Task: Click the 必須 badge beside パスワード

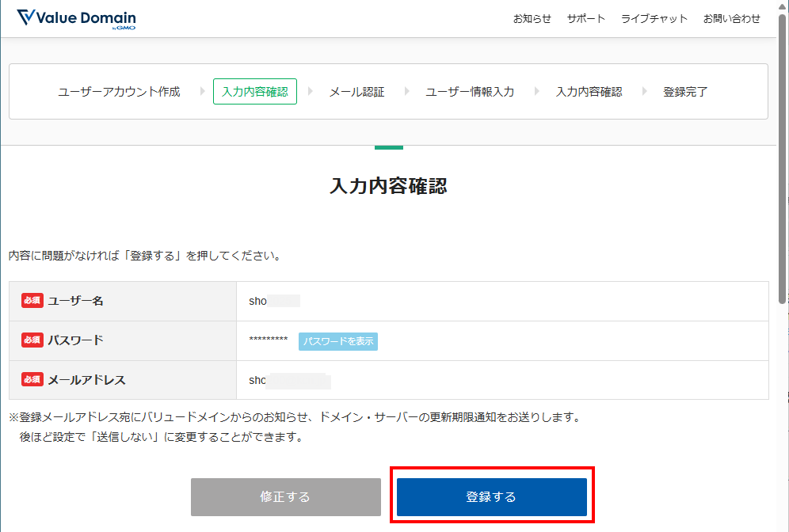Action: [32, 340]
